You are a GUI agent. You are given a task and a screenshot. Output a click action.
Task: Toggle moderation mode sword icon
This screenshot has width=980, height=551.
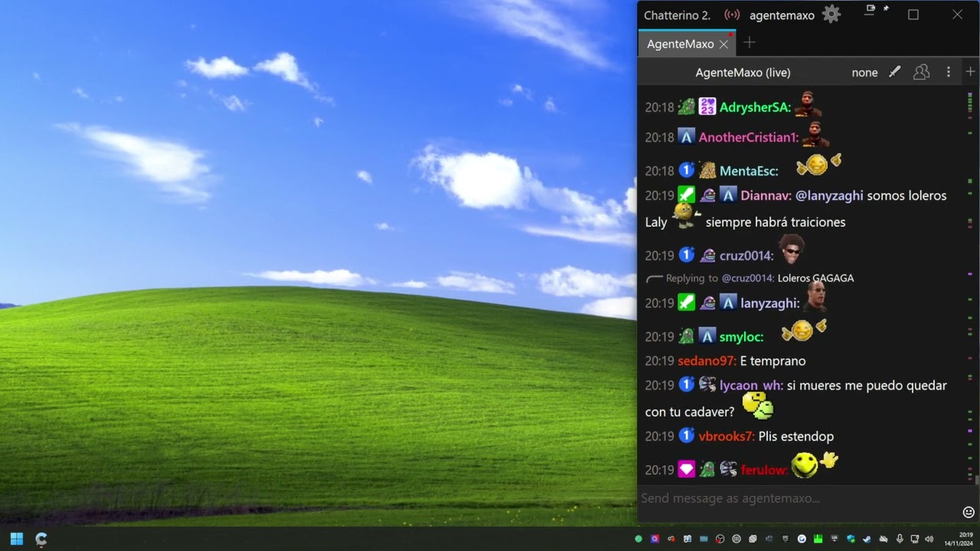pos(894,72)
